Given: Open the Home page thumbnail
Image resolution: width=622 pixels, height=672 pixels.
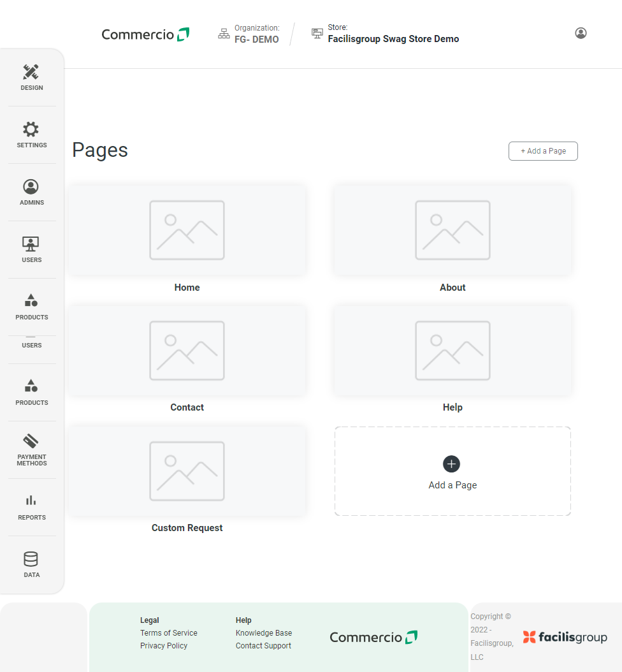Looking at the screenshot, I should (187, 230).
